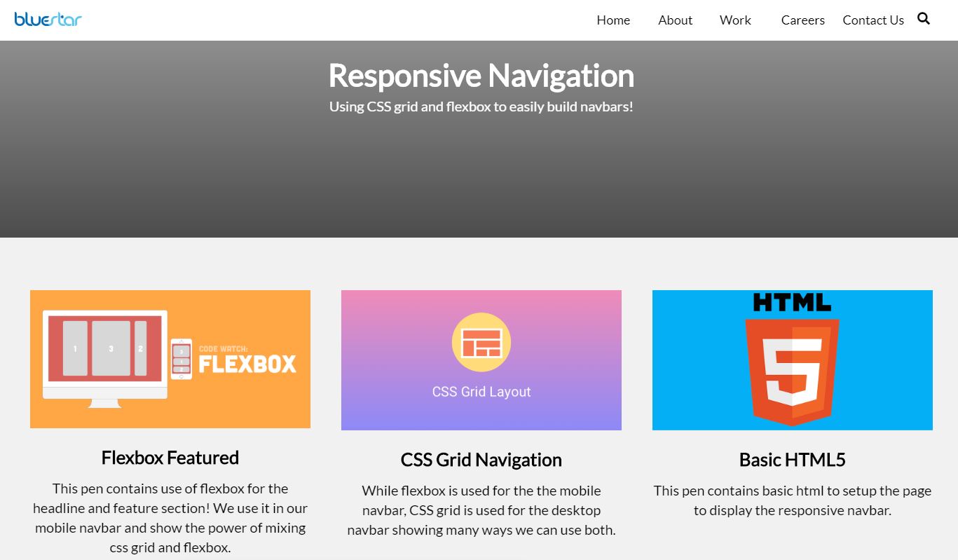This screenshot has height=560, width=958.
Task: Click the Code Watch: Flexbox banner text
Action: pyautogui.click(x=245, y=359)
